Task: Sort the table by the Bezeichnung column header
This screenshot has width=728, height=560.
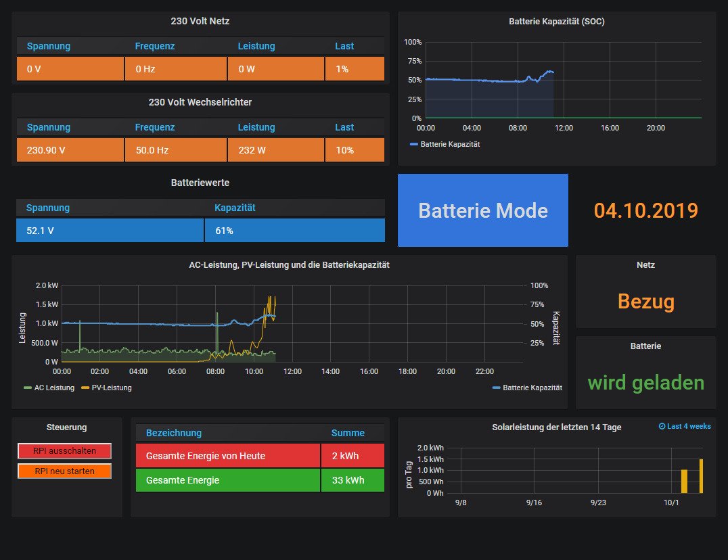Action: [174, 433]
